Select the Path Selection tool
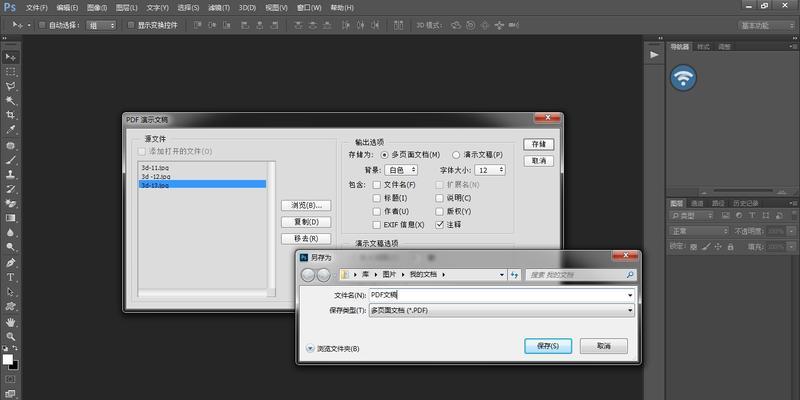The height and width of the screenshot is (400, 800). pyautogui.click(x=10, y=292)
